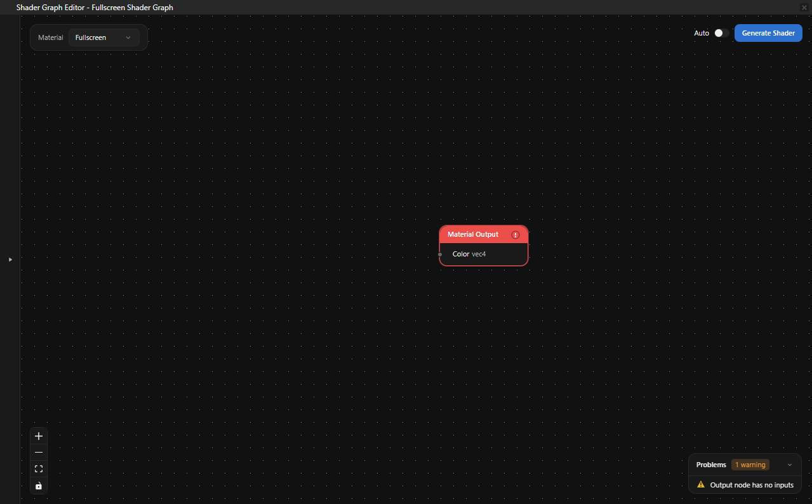Image resolution: width=812 pixels, height=504 pixels.
Task: Enable the Auto toggle switch
Action: (721, 33)
